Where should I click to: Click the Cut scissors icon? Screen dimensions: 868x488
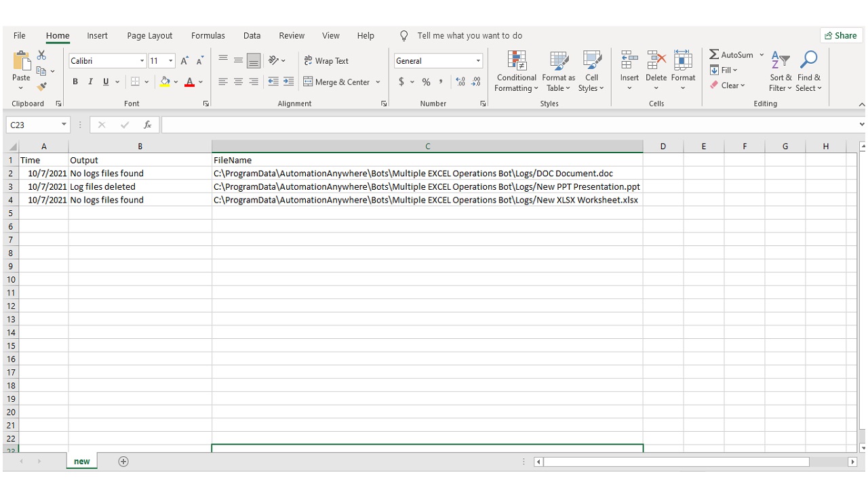click(41, 55)
